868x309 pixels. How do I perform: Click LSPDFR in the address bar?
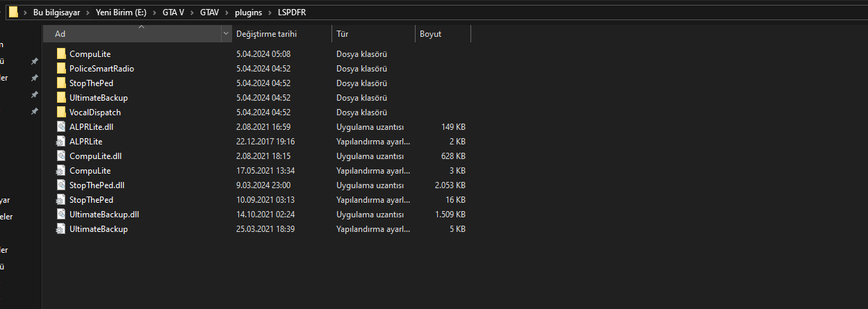292,12
